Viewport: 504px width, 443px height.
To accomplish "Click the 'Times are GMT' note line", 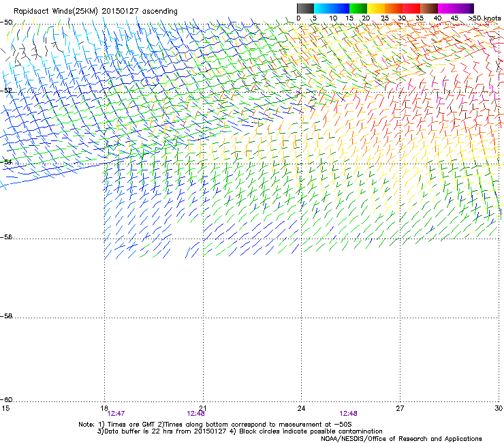I will click(x=215, y=425).
